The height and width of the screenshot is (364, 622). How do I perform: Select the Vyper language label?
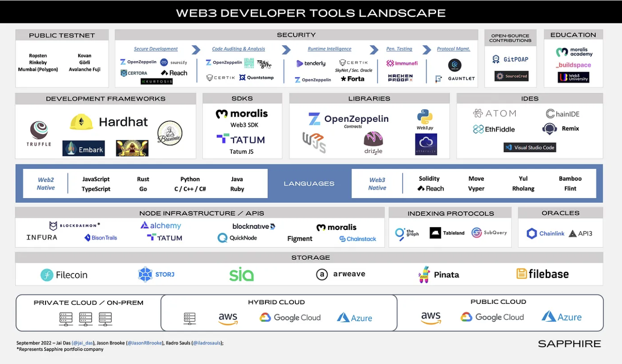(x=476, y=188)
